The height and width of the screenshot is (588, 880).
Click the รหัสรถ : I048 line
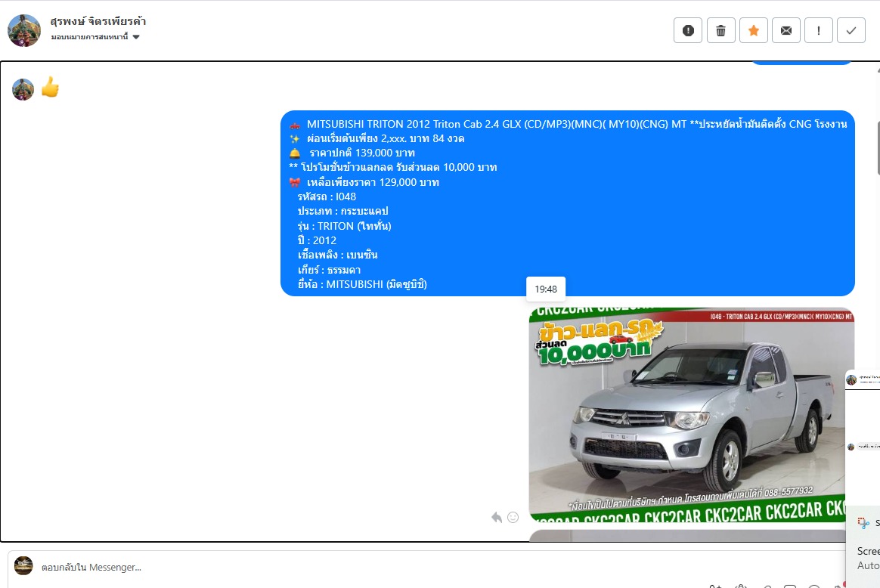coord(327,197)
